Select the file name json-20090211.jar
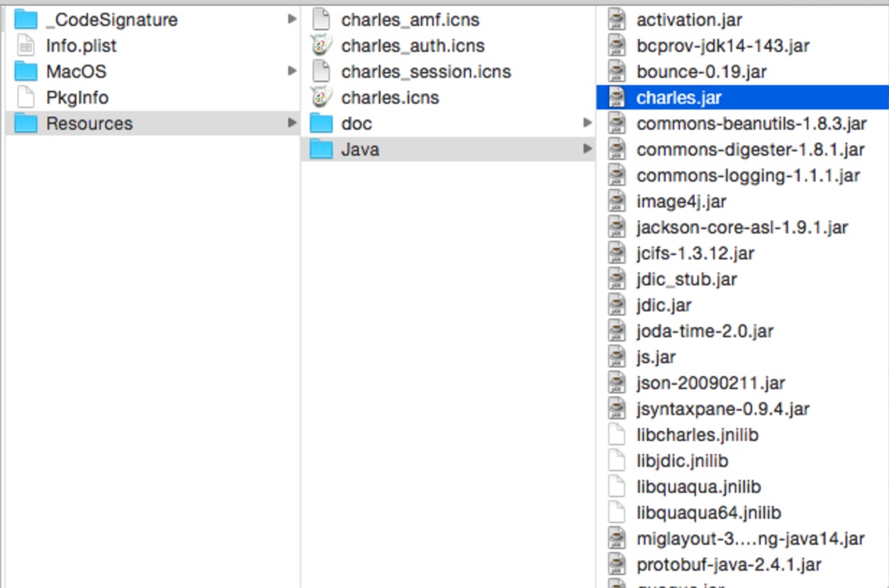Image resolution: width=889 pixels, height=588 pixels. point(710,383)
